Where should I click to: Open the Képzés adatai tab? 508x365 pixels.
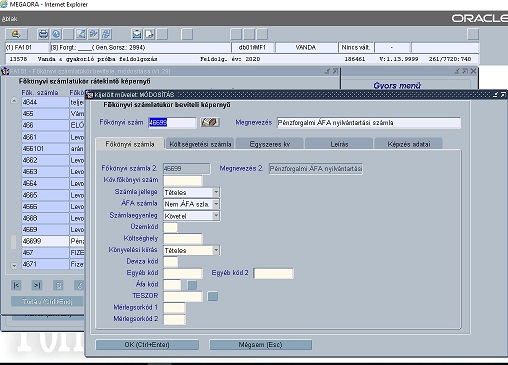point(409,144)
